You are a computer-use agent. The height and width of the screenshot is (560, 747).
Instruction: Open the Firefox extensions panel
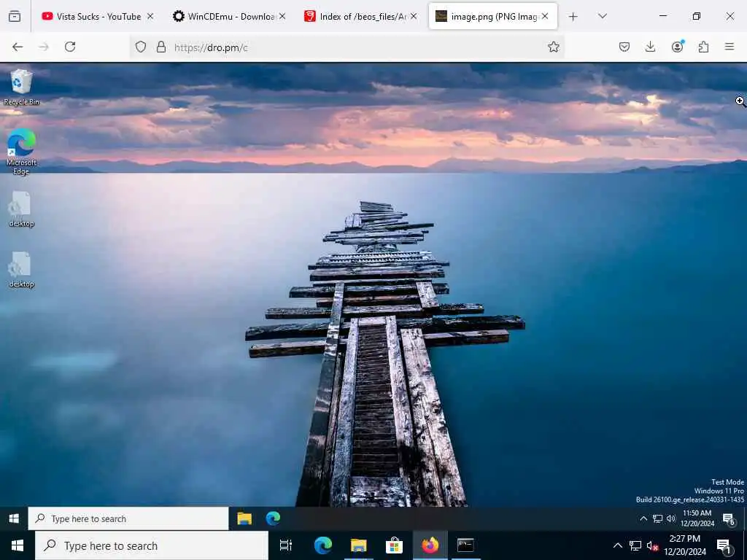coord(703,47)
